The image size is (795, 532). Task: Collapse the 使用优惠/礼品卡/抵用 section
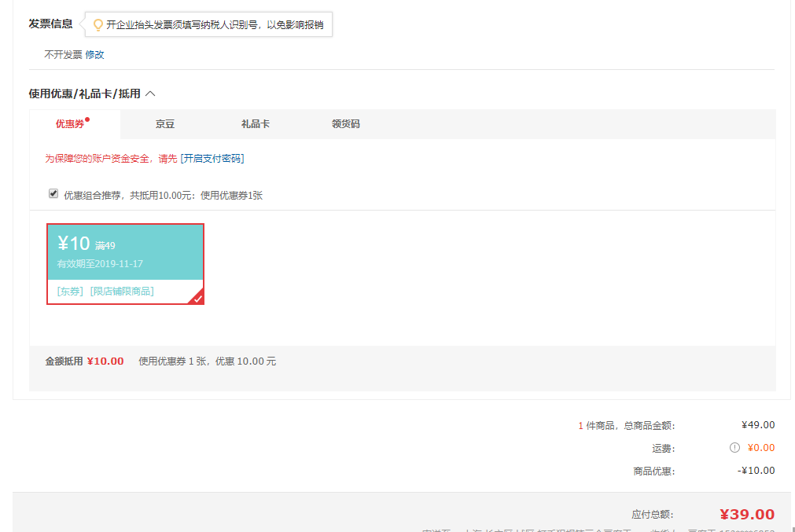[x=150, y=94]
